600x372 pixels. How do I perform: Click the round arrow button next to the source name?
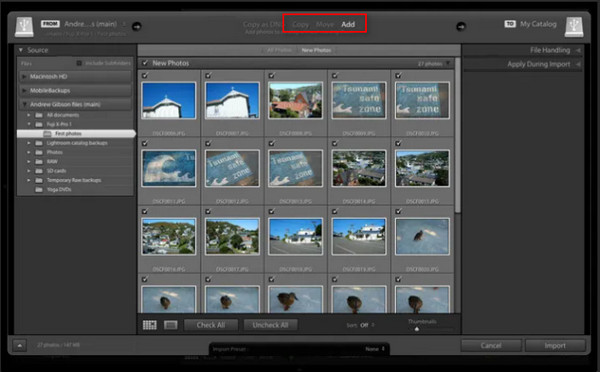click(x=137, y=26)
